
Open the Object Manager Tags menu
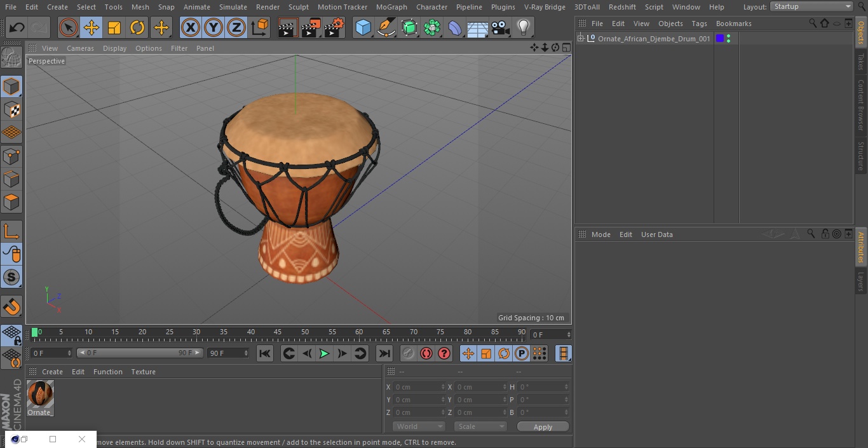699,24
